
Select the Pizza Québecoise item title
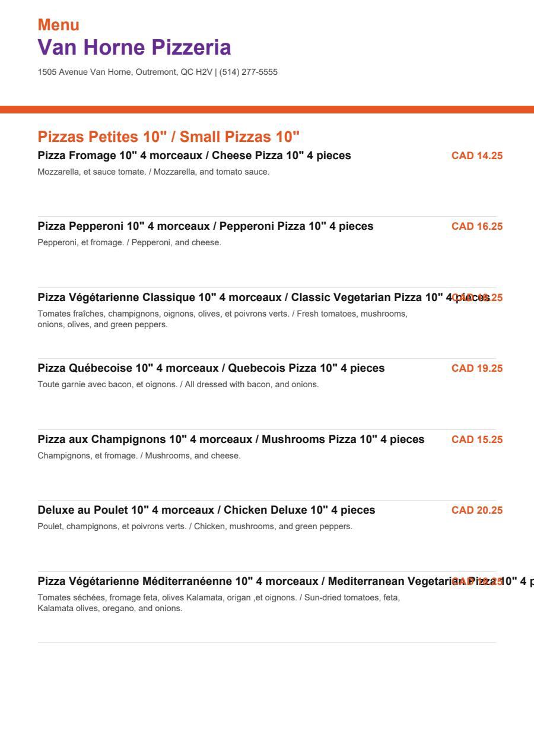pyautogui.click(x=211, y=368)
